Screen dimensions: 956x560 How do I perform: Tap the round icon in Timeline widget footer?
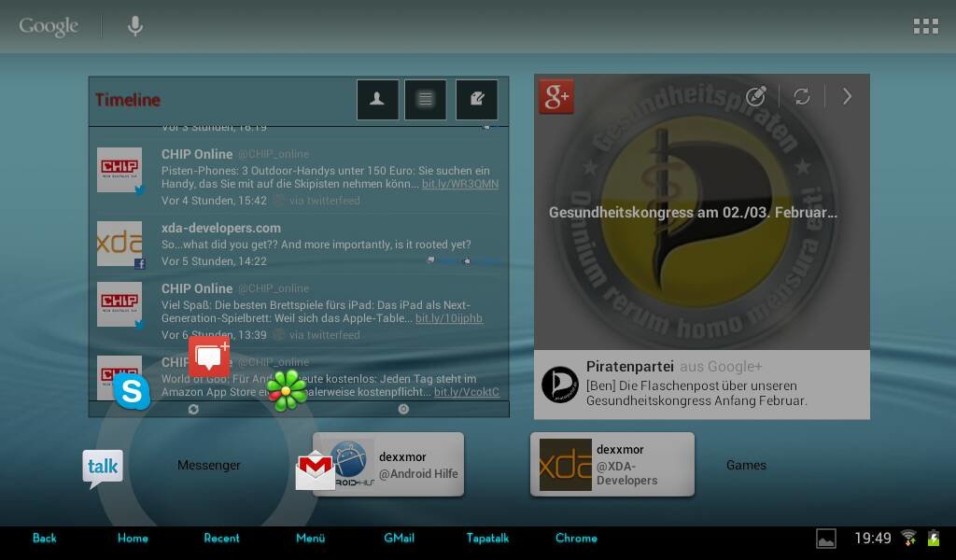coord(403,409)
